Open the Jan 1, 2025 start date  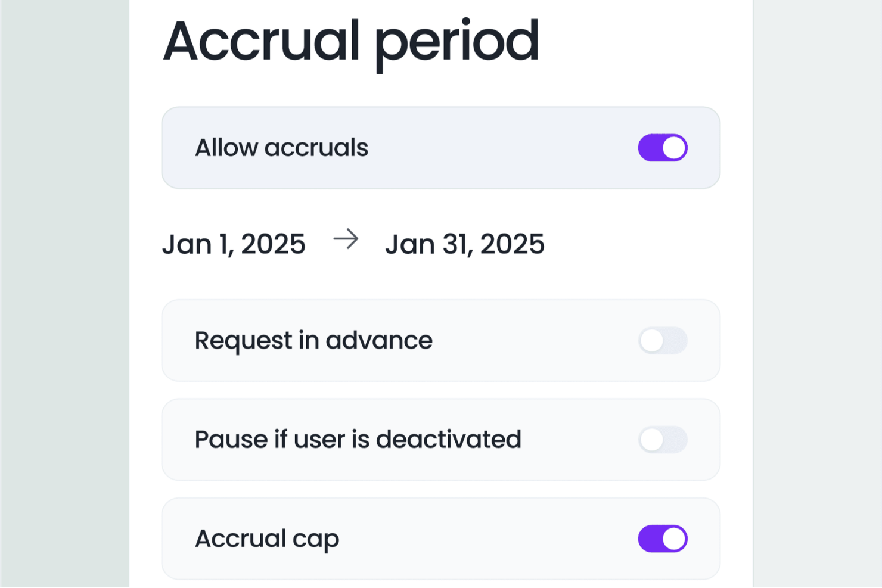234,244
